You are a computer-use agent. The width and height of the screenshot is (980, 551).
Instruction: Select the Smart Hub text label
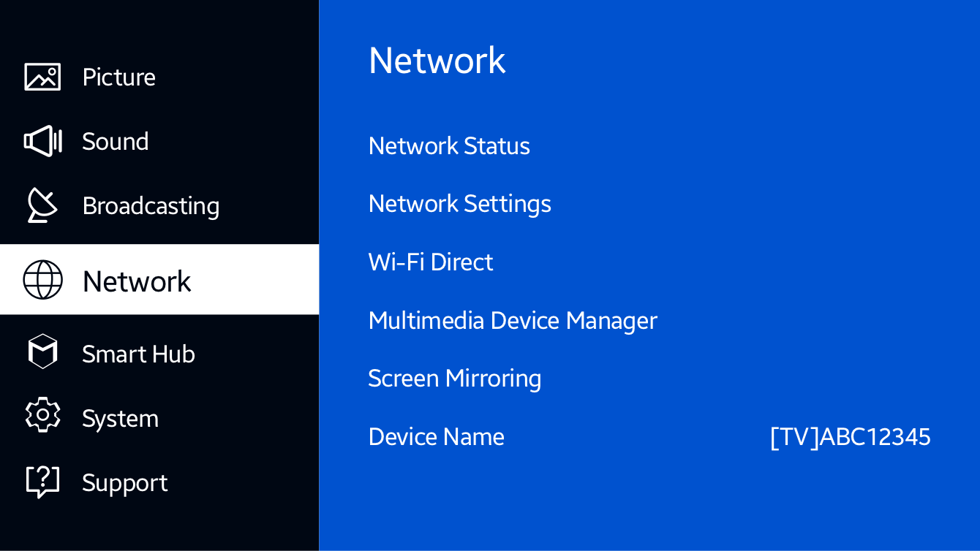(x=138, y=354)
